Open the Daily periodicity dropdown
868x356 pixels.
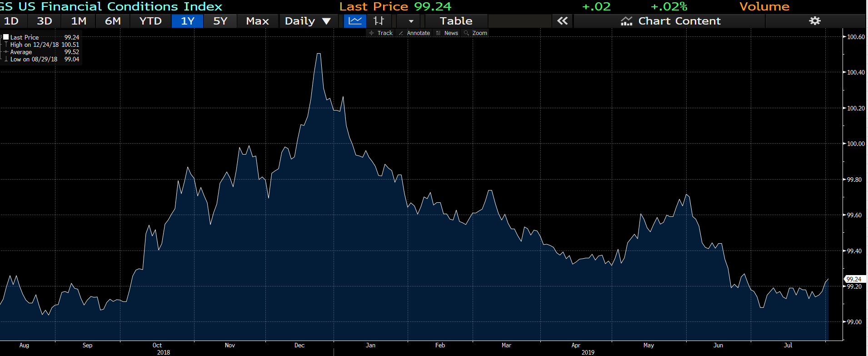point(308,21)
